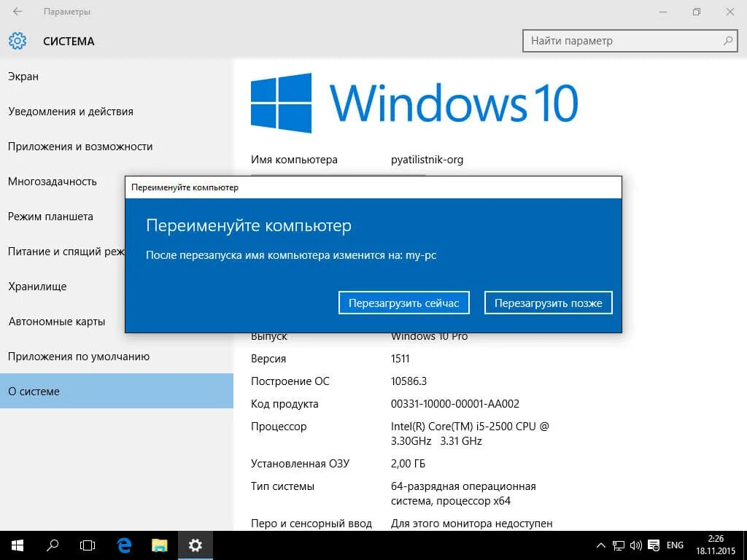The width and height of the screenshot is (747, 560).
Task: Click the magnifier icon in search box
Action: tap(727, 41)
